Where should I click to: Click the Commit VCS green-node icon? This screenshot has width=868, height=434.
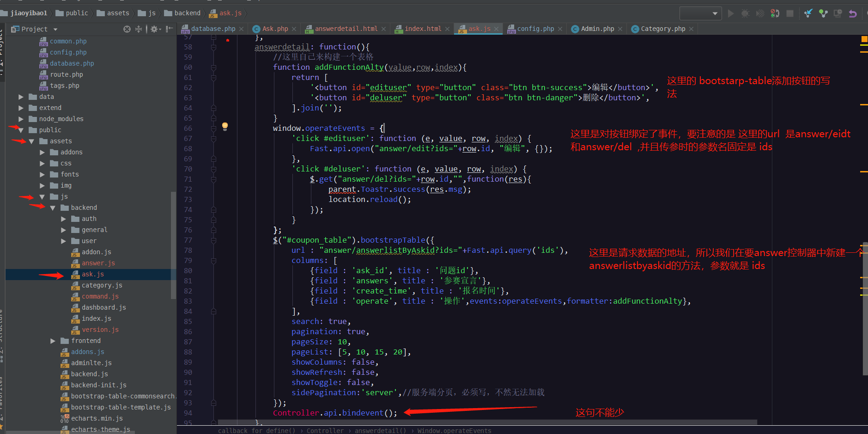[823, 13]
